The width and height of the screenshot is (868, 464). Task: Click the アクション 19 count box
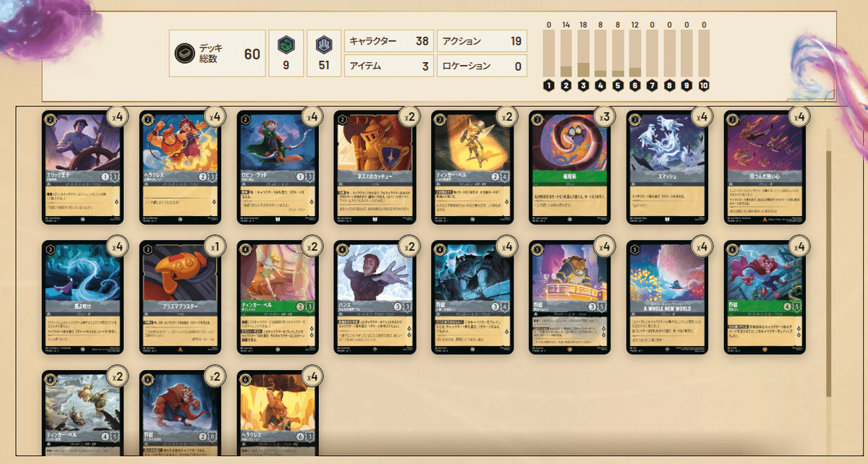coord(482,41)
